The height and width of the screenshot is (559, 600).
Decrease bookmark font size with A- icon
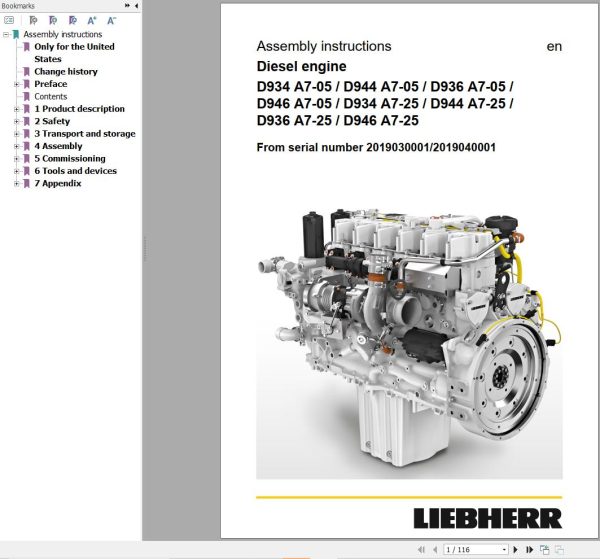coord(111,20)
